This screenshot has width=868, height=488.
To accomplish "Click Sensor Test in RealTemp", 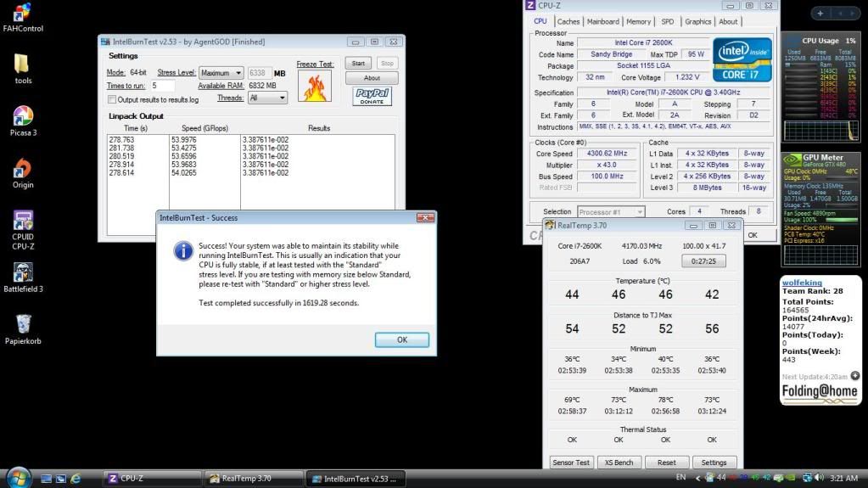I will coord(571,463).
